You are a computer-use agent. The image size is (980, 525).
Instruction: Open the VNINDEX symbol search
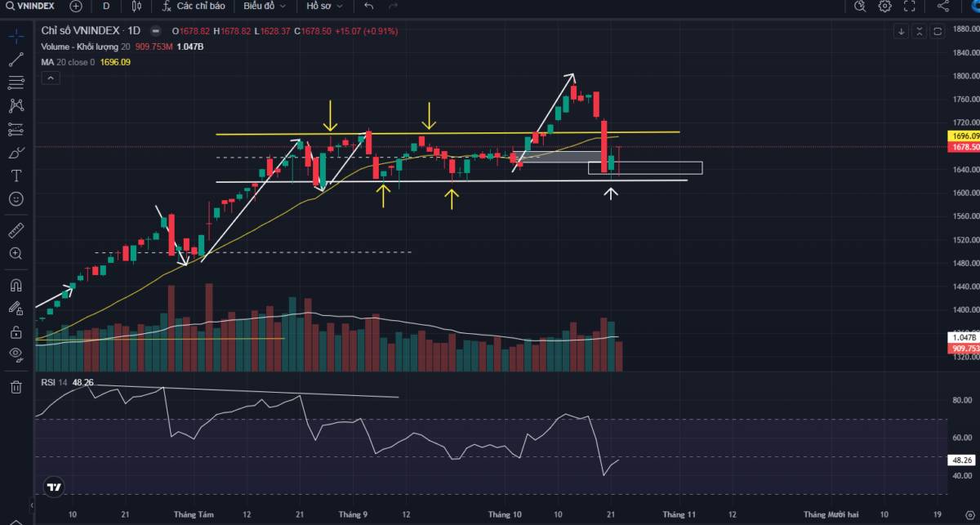tap(33, 7)
